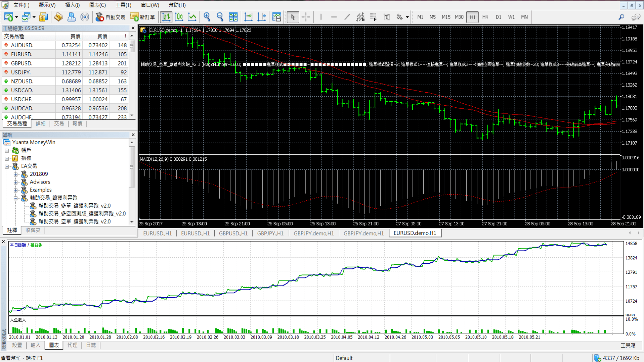The width and height of the screenshot is (644, 362).
Task: Select the crosshair cursor tool
Action: [x=306, y=17]
